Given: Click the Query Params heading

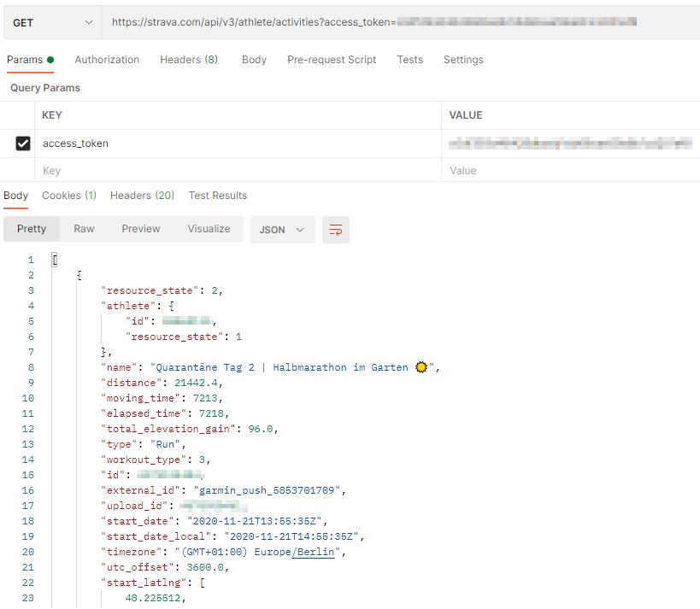Looking at the screenshot, I should [45, 88].
